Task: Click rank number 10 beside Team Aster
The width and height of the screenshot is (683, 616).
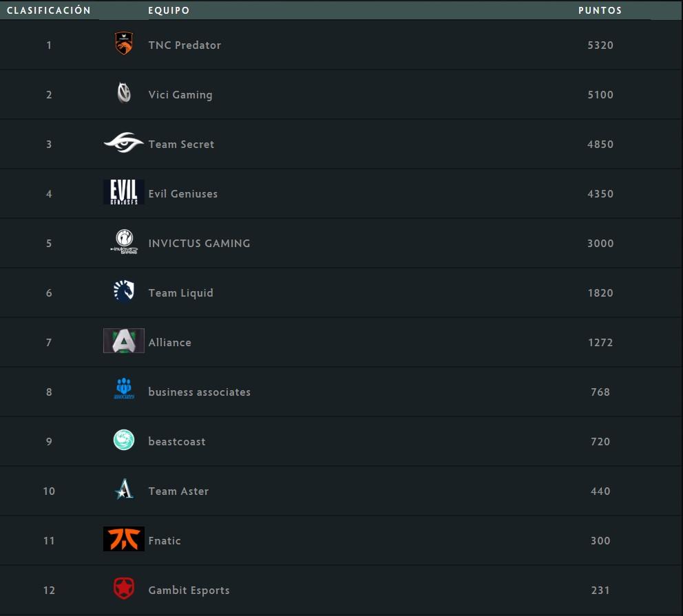Action: (x=49, y=491)
